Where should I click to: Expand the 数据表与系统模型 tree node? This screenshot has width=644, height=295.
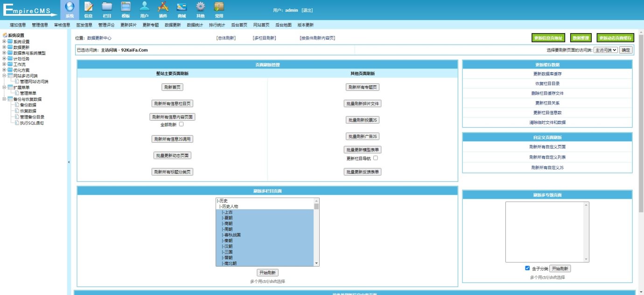pyautogui.click(x=4, y=53)
